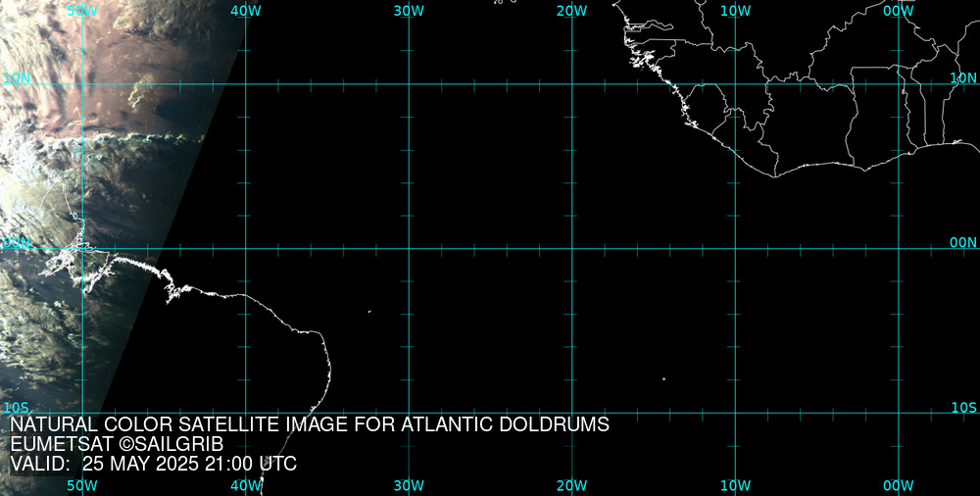
Task: Pick the 10S latitude label on the left edge
Action: 17,408
